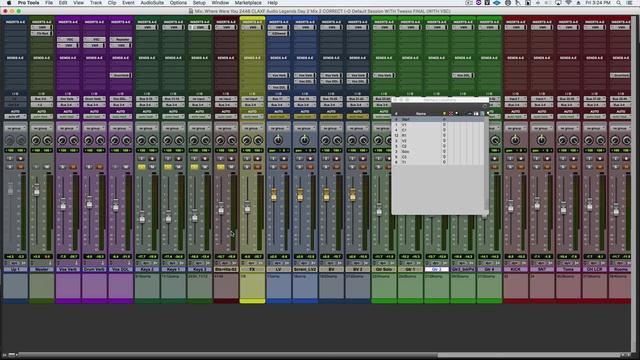The height and width of the screenshot is (360, 640).
Task: Open Spotlight search in menu bar
Action: (619, 3)
